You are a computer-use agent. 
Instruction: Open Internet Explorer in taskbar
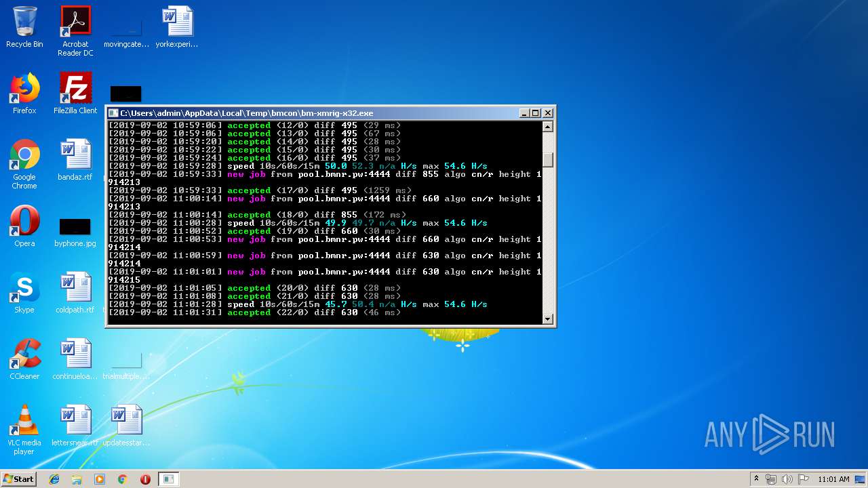pos(54,479)
